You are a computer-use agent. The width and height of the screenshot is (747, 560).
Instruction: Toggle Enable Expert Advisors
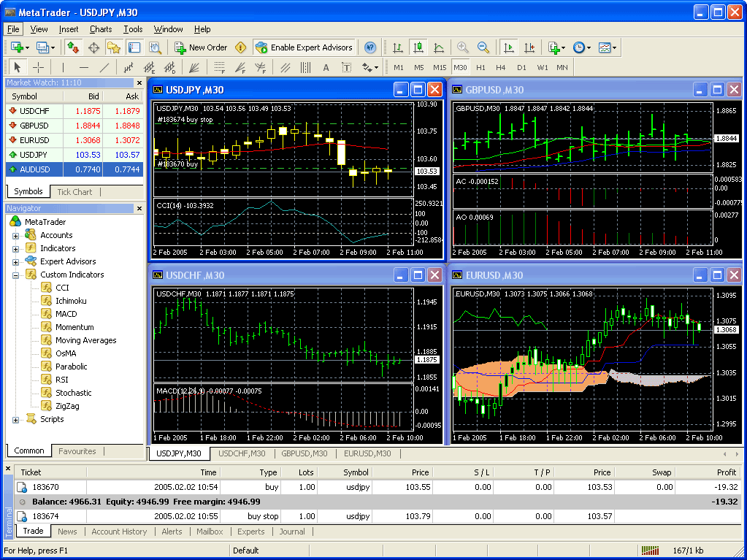310,47
